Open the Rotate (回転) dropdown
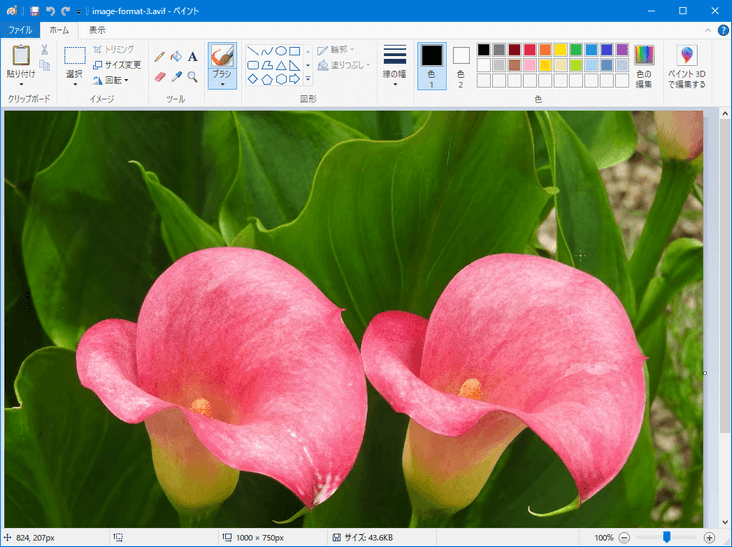The height and width of the screenshot is (547, 732). click(x=111, y=80)
